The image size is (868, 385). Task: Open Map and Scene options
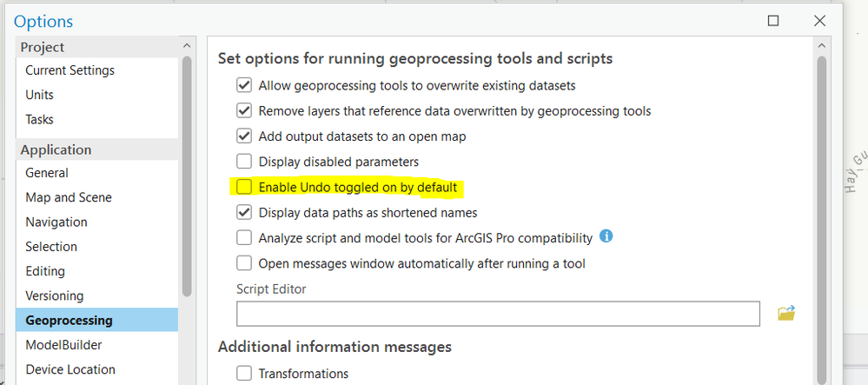[x=69, y=197]
